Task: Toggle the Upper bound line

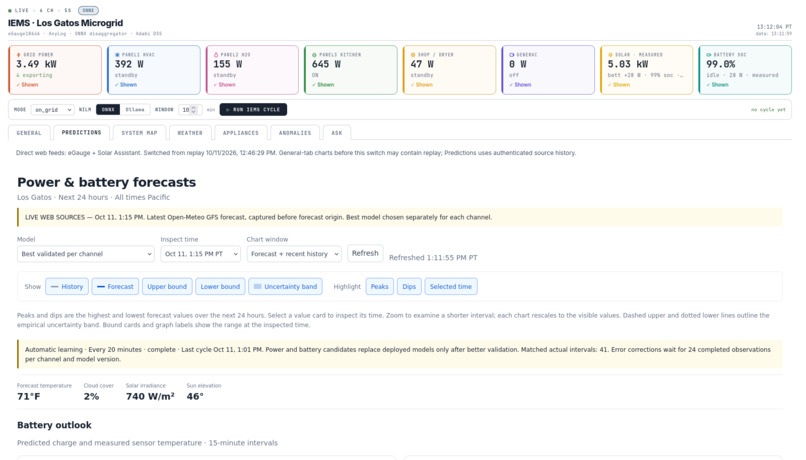Action: (167, 287)
